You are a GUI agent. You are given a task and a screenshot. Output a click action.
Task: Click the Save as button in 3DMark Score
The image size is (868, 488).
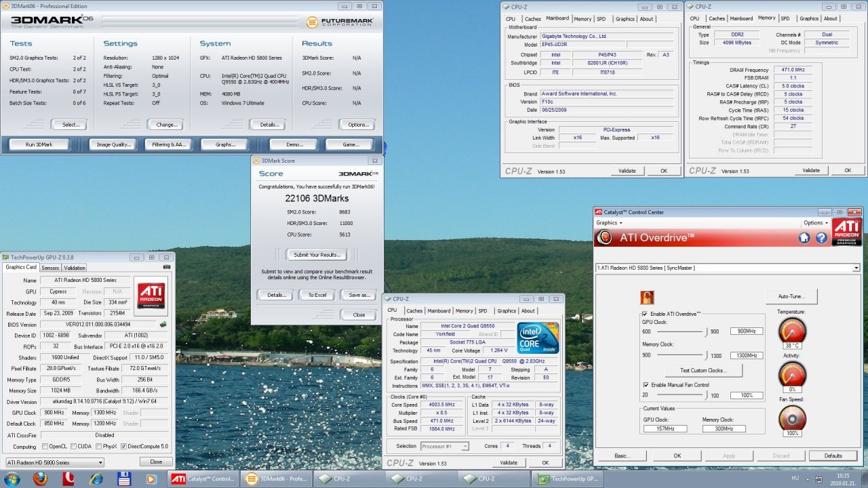pyautogui.click(x=359, y=295)
